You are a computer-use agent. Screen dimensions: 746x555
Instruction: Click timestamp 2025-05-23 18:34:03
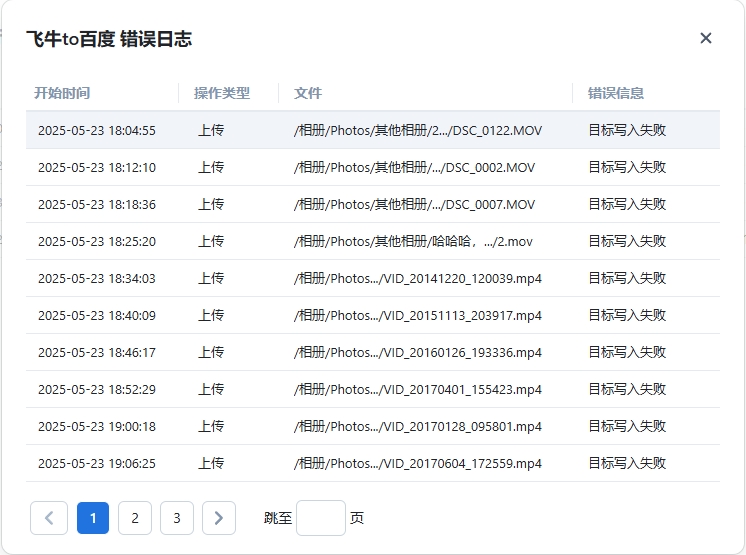(97, 279)
